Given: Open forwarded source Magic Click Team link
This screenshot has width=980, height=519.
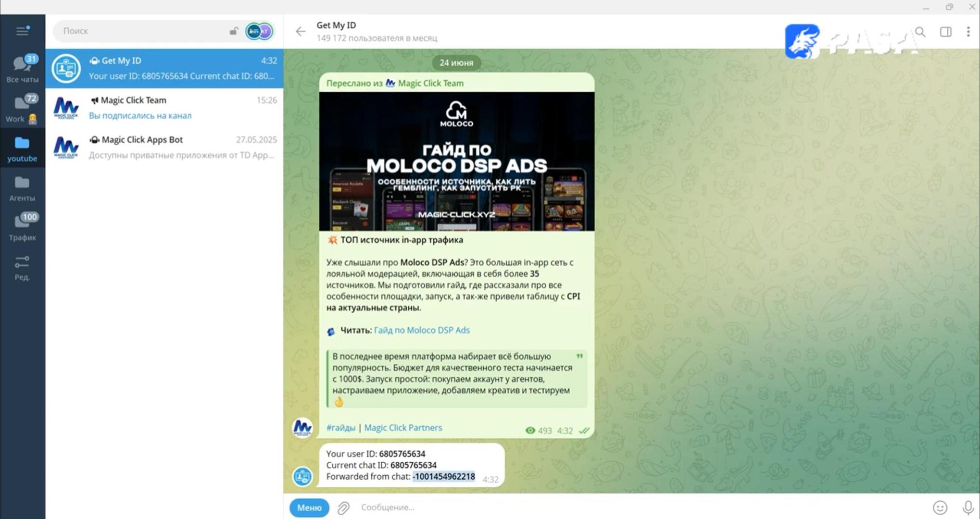Looking at the screenshot, I should [x=430, y=83].
